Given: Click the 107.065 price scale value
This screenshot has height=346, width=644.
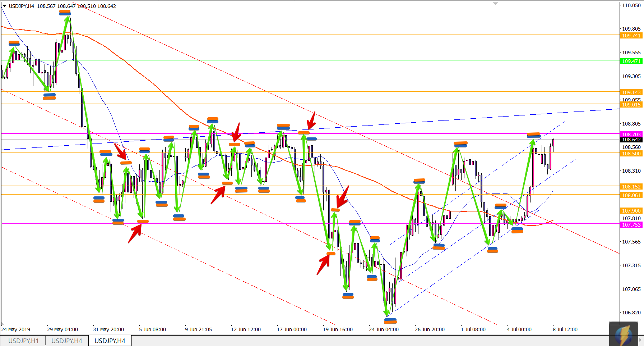Looking at the screenshot, I should tap(631, 289).
